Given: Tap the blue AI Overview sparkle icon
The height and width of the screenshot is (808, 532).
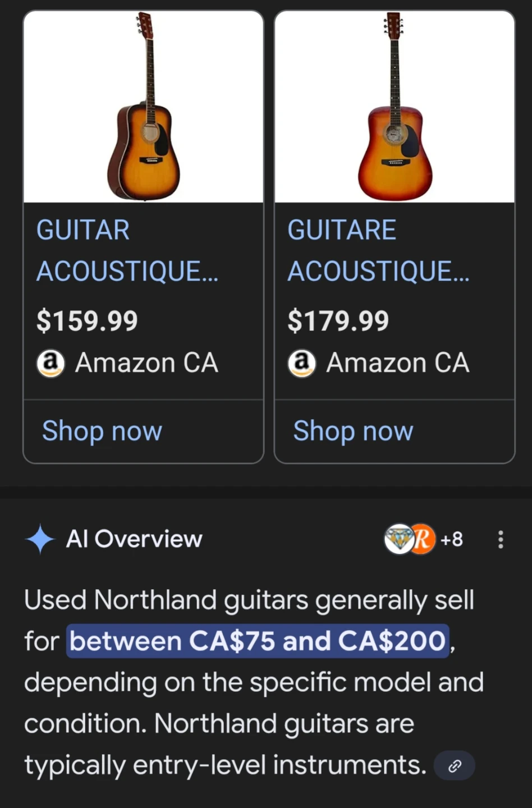Looking at the screenshot, I should (x=40, y=539).
